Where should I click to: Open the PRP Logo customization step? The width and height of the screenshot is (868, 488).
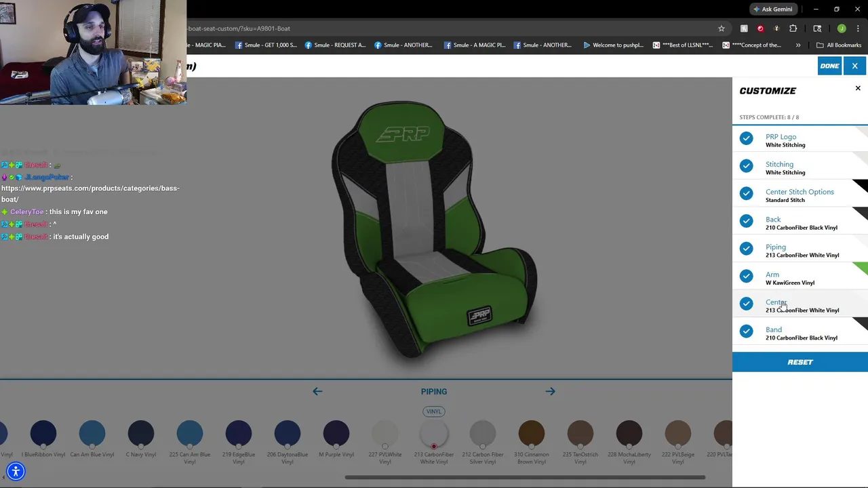pyautogui.click(x=800, y=140)
